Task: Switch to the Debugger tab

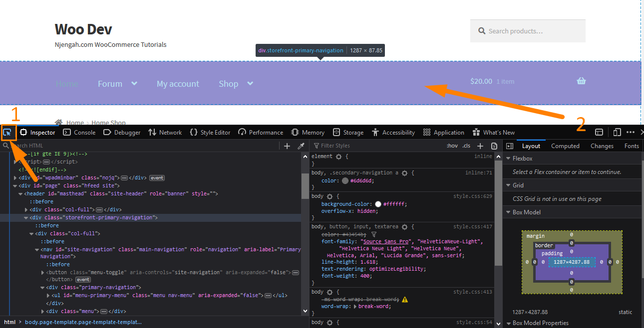Action: 122,133
